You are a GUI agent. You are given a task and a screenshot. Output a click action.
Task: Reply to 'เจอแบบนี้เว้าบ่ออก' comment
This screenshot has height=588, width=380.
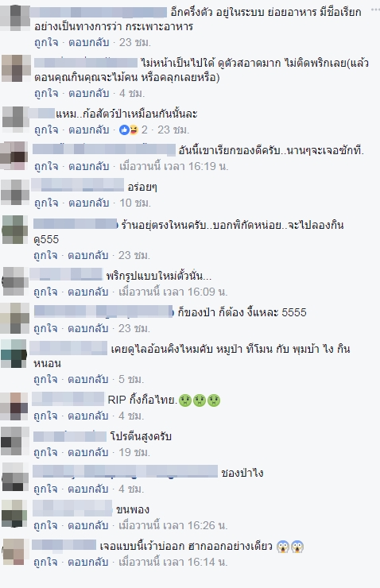point(88,562)
